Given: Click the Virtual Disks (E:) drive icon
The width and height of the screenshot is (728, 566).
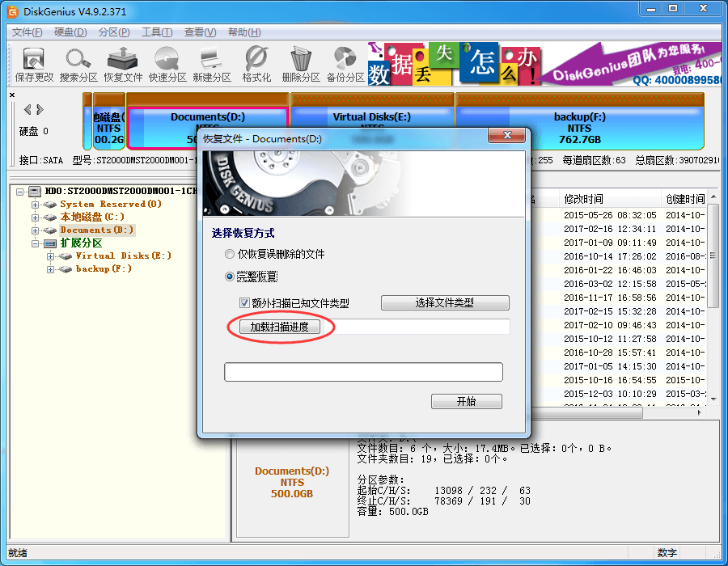Looking at the screenshot, I should click(x=66, y=256).
